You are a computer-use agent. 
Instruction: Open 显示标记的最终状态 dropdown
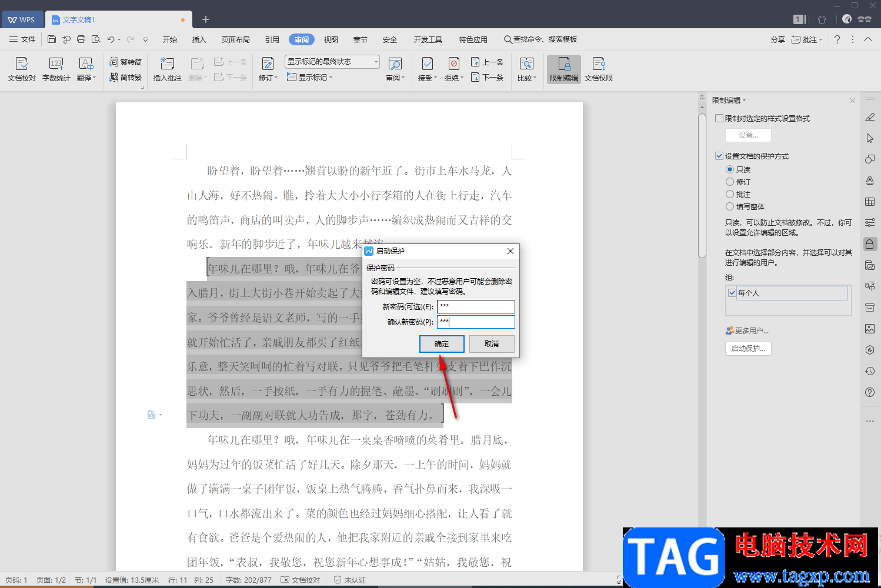(x=332, y=62)
